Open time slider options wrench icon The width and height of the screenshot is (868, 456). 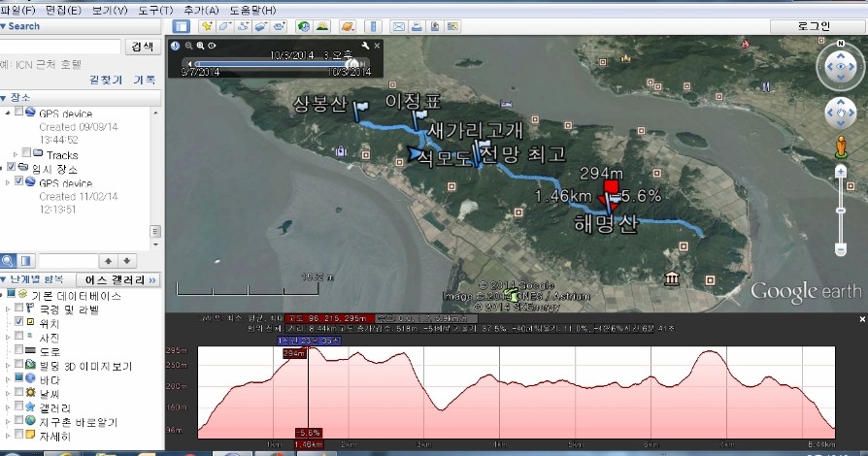click(365, 46)
